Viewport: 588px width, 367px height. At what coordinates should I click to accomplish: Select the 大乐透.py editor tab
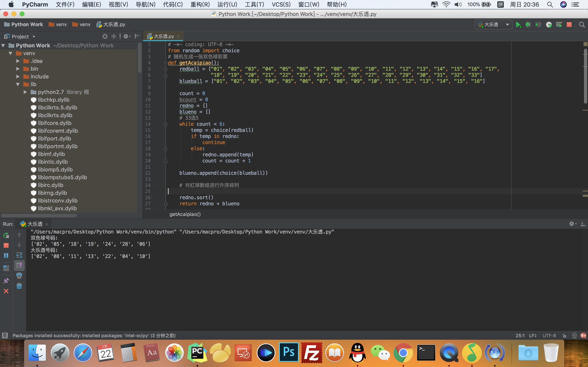163,36
